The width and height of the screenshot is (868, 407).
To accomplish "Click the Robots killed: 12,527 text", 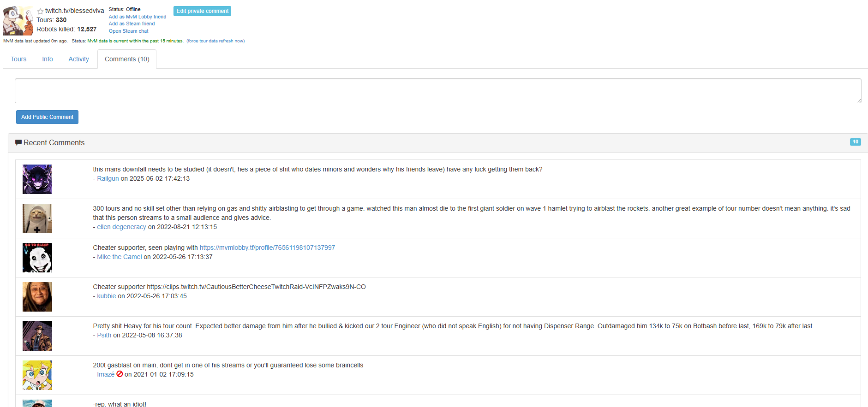I will [66, 29].
